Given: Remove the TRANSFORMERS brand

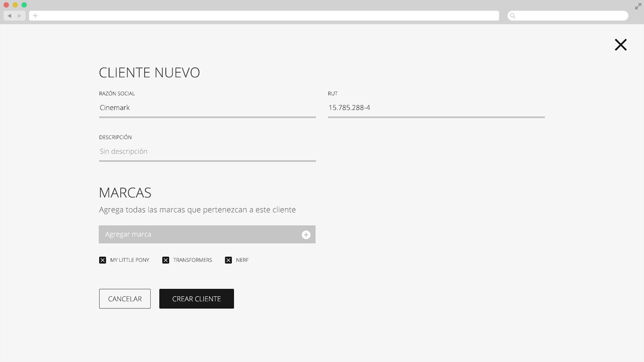Looking at the screenshot, I should pyautogui.click(x=165, y=260).
